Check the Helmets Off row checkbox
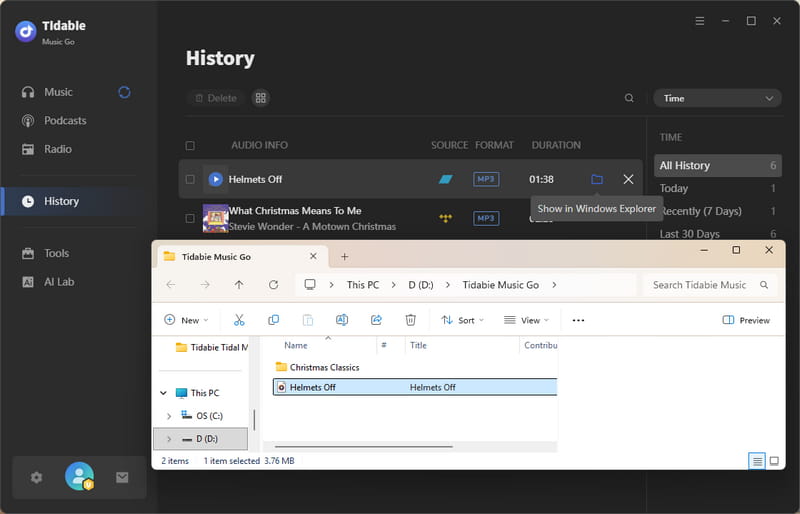 (x=190, y=179)
